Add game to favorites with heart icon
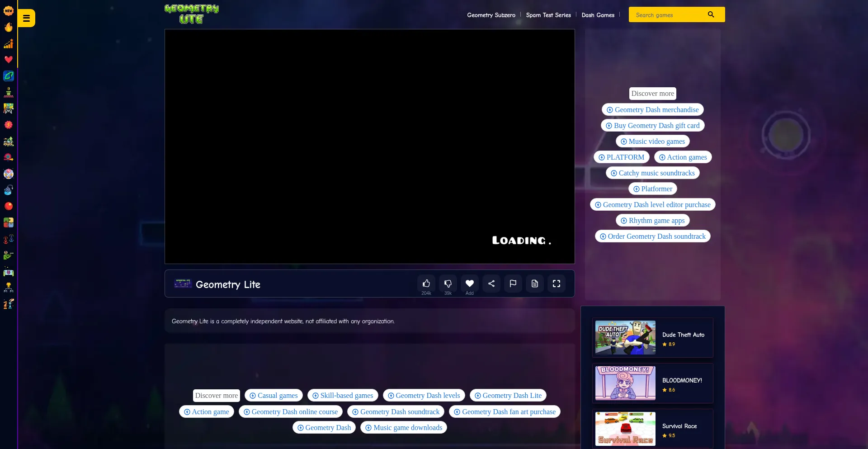868x449 pixels. 469,284
